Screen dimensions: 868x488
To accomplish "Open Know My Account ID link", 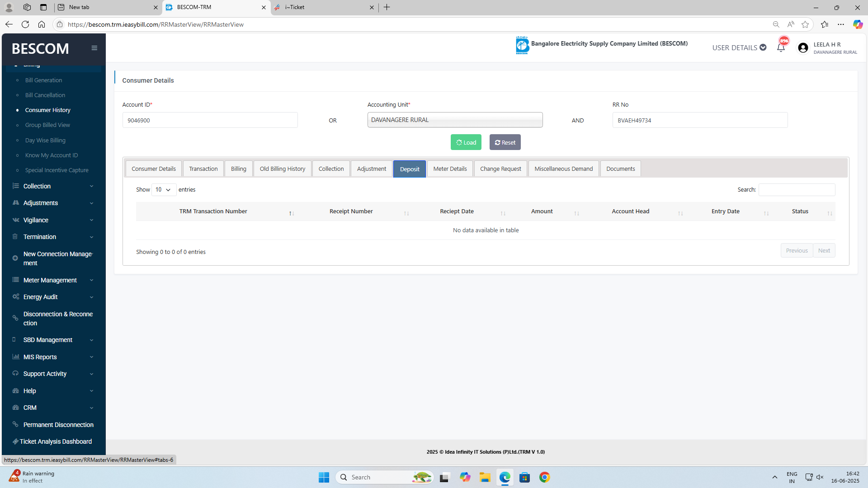I will click(x=52, y=155).
